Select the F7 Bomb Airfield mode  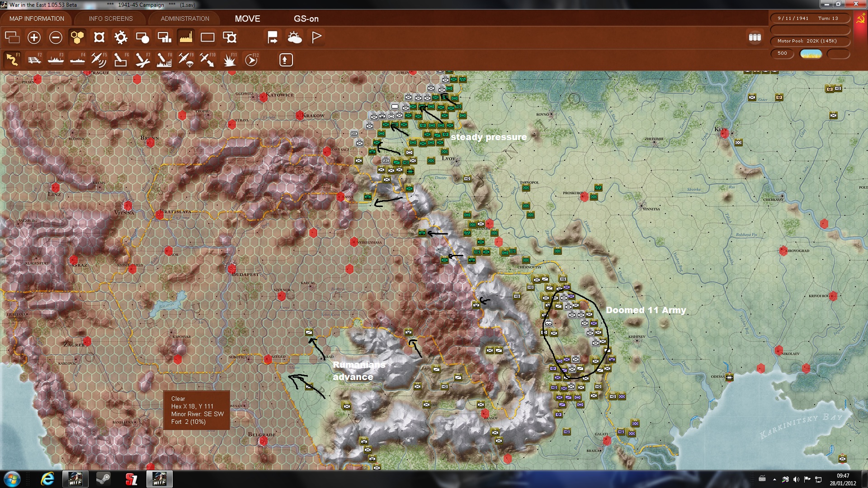tap(142, 59)
